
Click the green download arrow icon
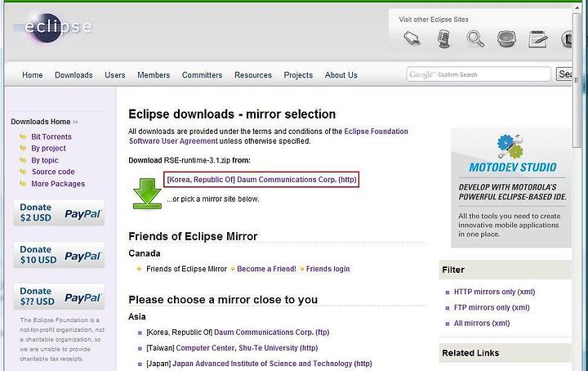(x=147, y=194)
